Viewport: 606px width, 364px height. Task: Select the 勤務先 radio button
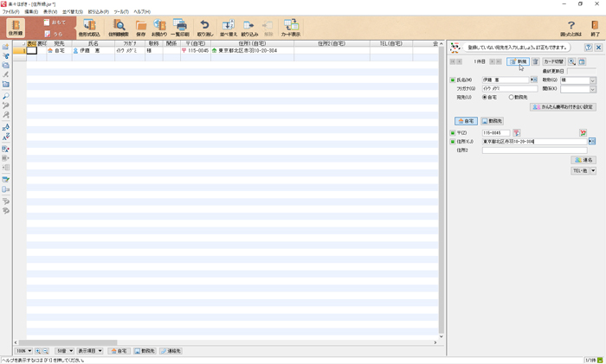[x=513, y=97]
